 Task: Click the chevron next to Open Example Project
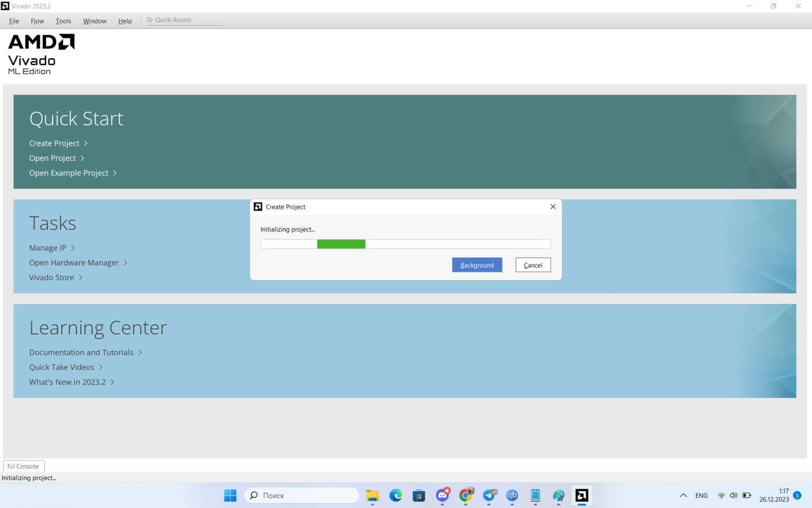tap(115, 173)
